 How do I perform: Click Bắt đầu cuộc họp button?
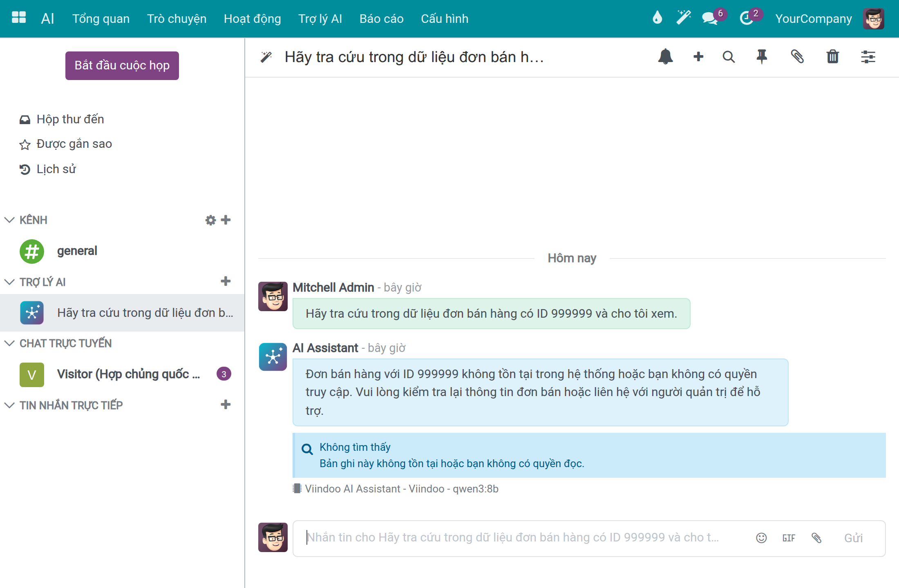[122, 66]
